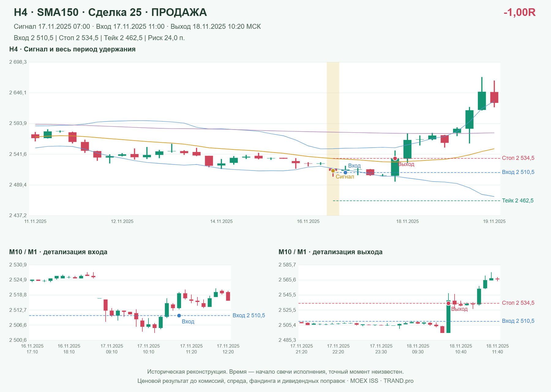Click the highlighted signal candle band on H4 chart
This screenshot has width=551, height=392.
(x=333, y=139)
